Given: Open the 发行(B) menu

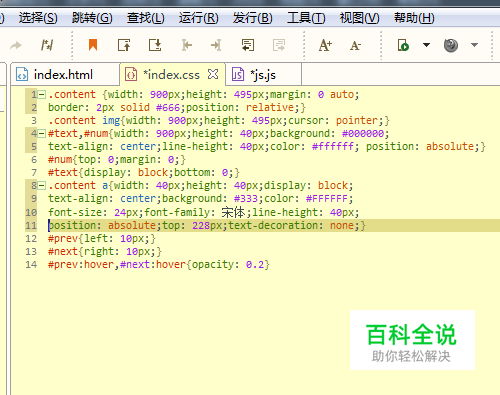Looking at the screenshot, I should tap(253, 18).
